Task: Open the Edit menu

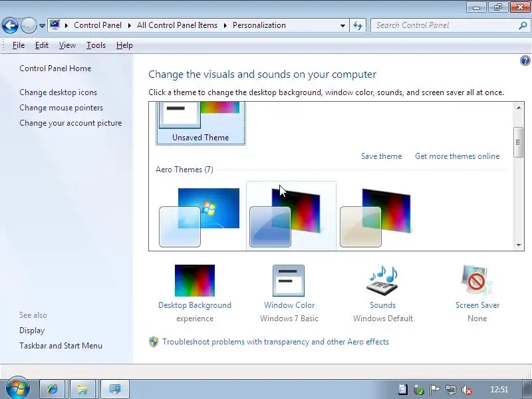Action: (x=42, y=45)
